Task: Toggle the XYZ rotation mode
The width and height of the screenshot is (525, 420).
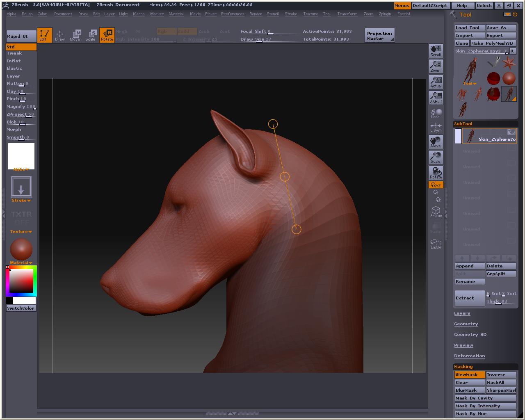Action: click(436, 185)
